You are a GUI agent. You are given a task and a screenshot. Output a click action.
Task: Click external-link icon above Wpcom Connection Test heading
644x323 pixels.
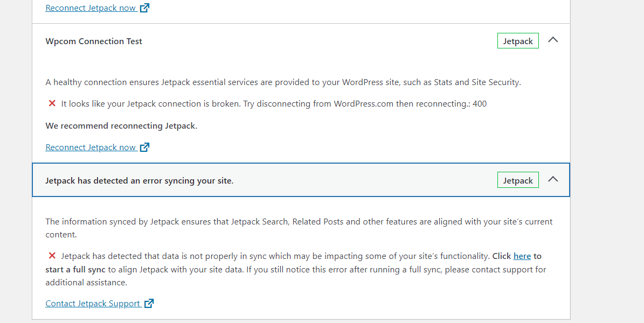pos(144,8)
